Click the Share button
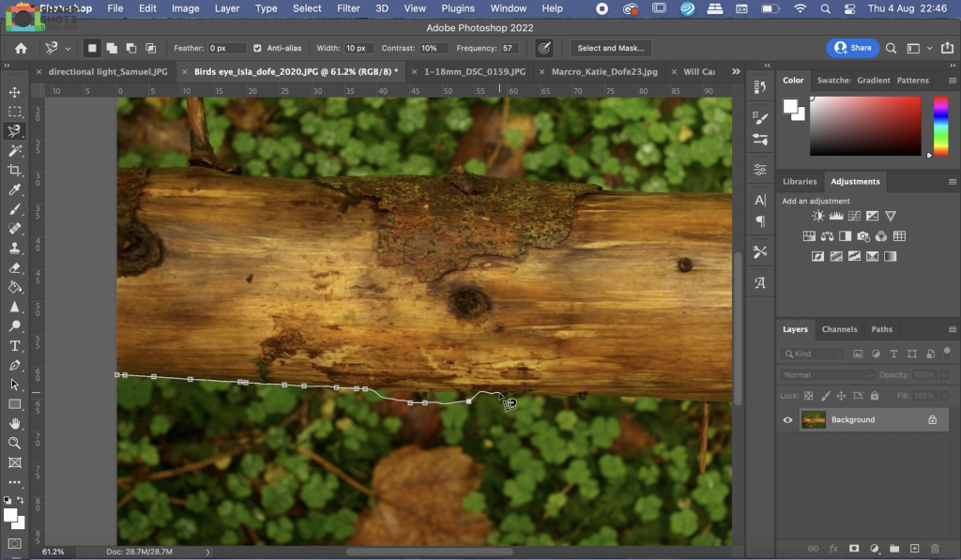 [x=852, y=48]
